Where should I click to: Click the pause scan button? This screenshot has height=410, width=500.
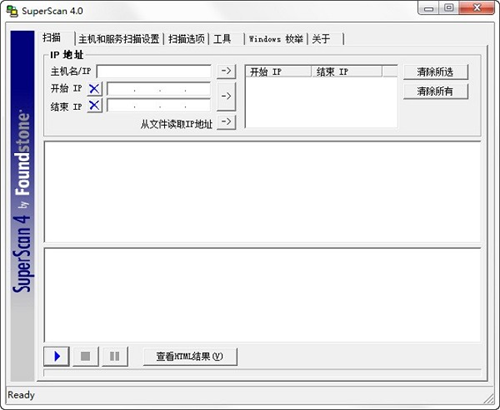[115, 356]
